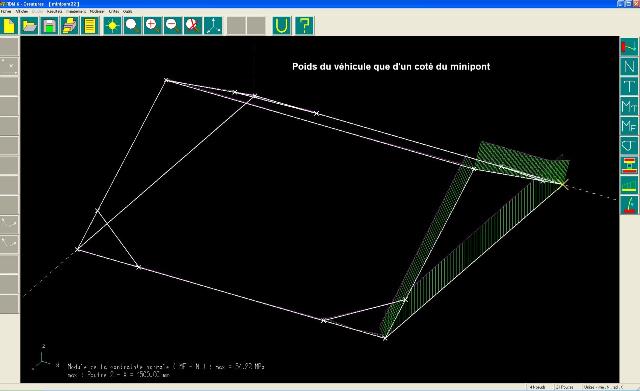
Task: Show the shear force T diagram
Action: tap(629, 86)
